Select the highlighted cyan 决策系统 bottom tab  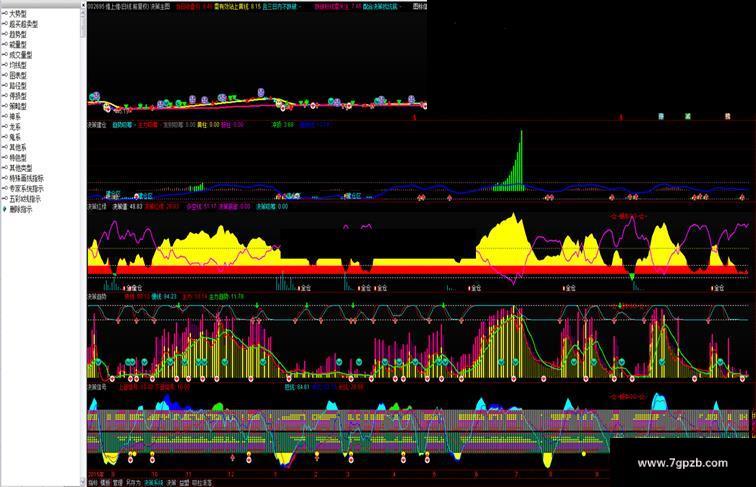coord(154,483)
